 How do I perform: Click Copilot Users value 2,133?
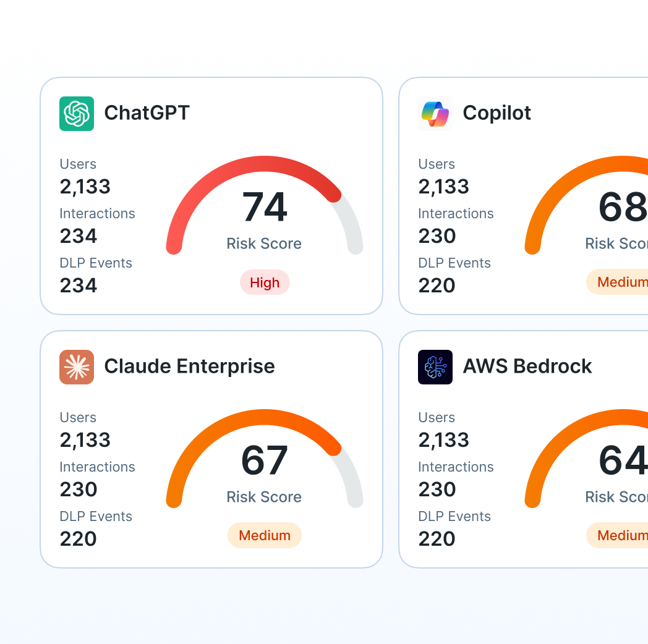tap(444, 187)
